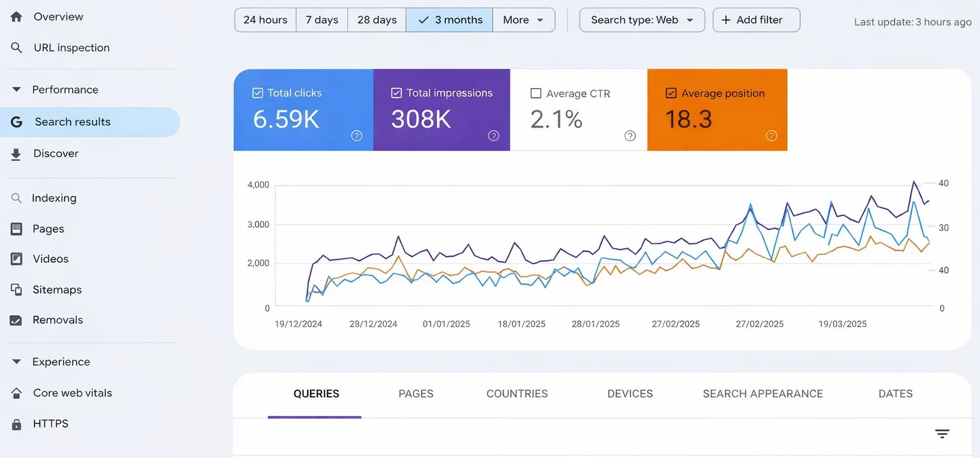Image resolution: width=980 pixels, height=458 pixels.
Task: Open the Search type: Web dropdown
Action: [x=642, y=20]
